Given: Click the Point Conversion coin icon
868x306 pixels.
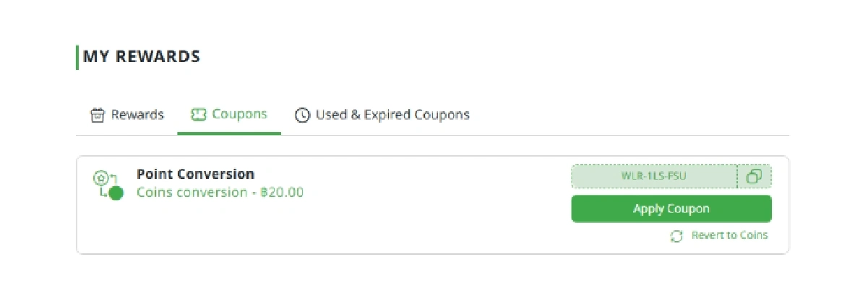Looking at the screenshot, I should tap(108, 185).
